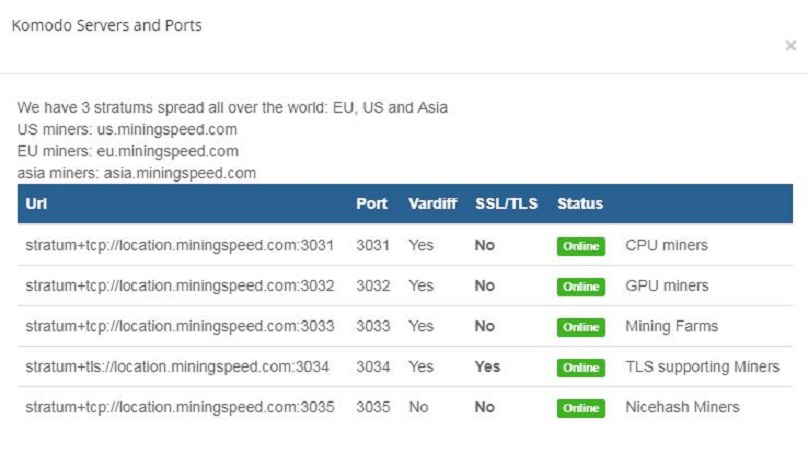The image size is (808, 455).
Task: Click the Port column header
Action: [x=372, y=204]
